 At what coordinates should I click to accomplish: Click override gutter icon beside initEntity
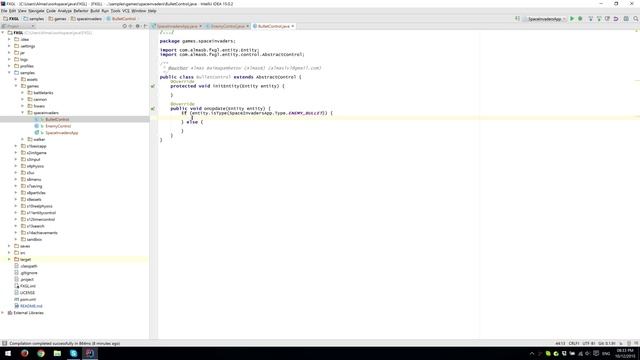pyautogui.click(x=153, y=86)
